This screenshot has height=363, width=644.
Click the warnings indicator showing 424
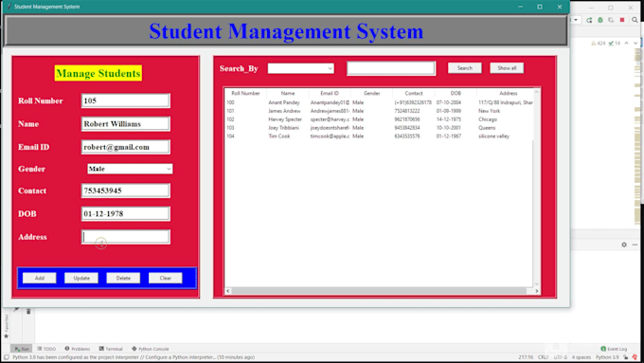pyautogui.click(x=598, y=44)
